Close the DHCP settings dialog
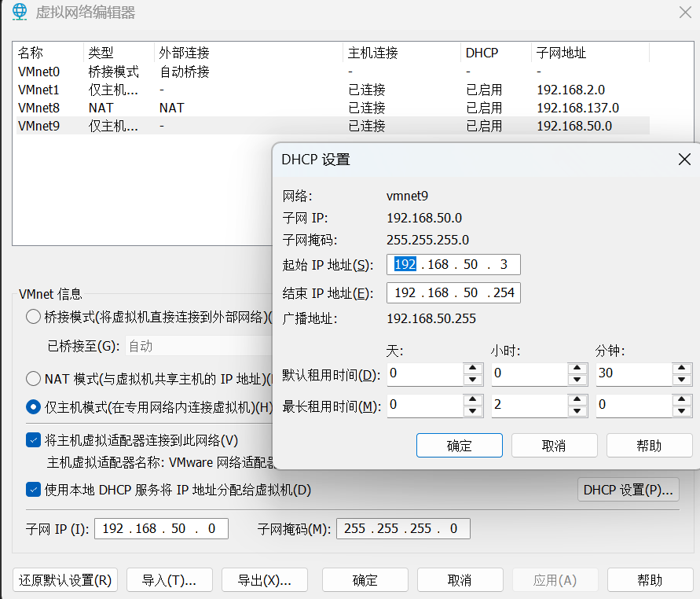The height and width of the screenshot is (599, 700). point(684,160)
